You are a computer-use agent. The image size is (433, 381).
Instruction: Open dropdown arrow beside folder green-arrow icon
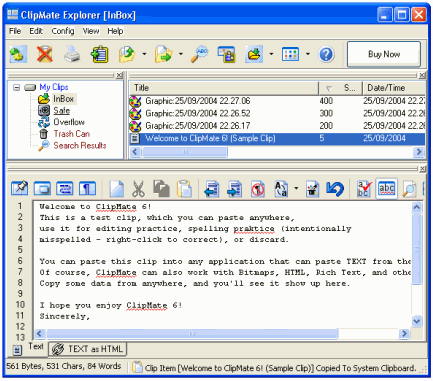271,54
